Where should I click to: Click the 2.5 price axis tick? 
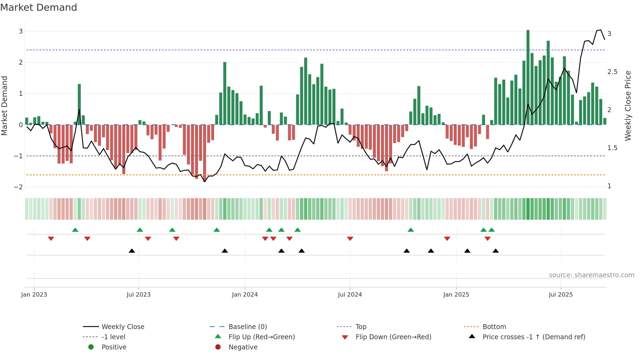click(x=612, y=72)
